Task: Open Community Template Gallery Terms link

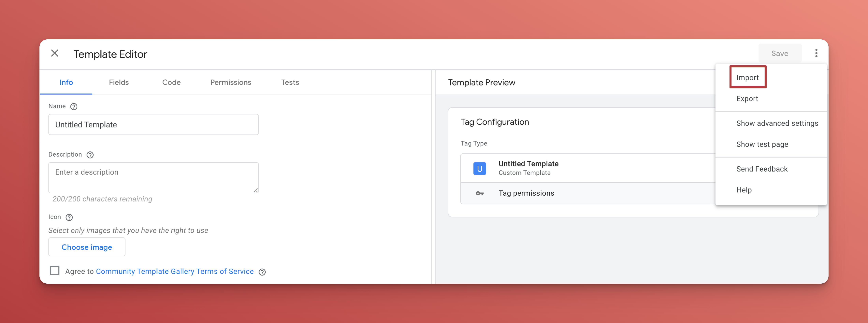Action: click(x=175, y=272)
